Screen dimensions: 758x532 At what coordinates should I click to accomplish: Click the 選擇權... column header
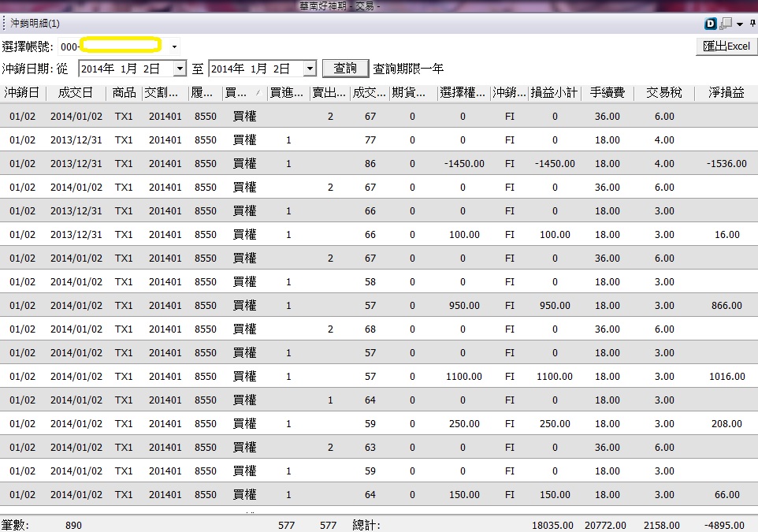point(463,92)
